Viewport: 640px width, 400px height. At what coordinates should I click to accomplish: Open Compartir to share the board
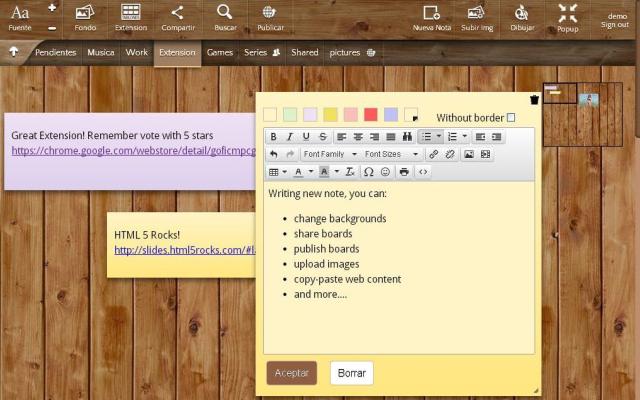(178, 19)
